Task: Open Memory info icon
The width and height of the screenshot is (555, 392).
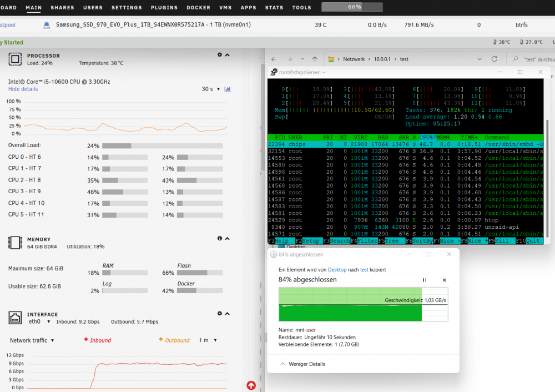Action: [219, 238]
